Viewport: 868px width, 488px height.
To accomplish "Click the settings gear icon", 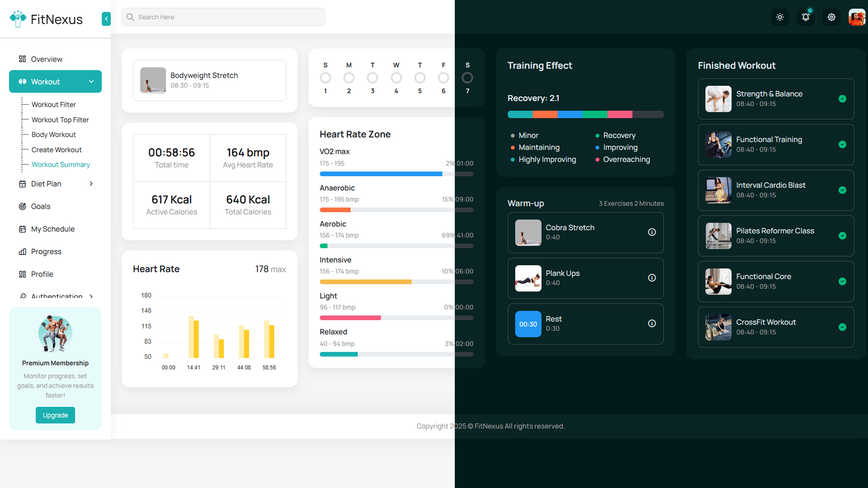I will click(x=831, y=17).
